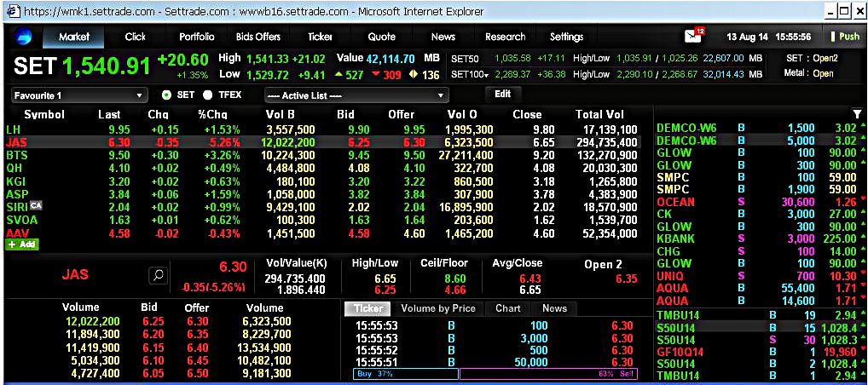This screenshot has width=868, height=385.
Task: Select the TFEX market radio button
Action: click(x=207, y=95)
